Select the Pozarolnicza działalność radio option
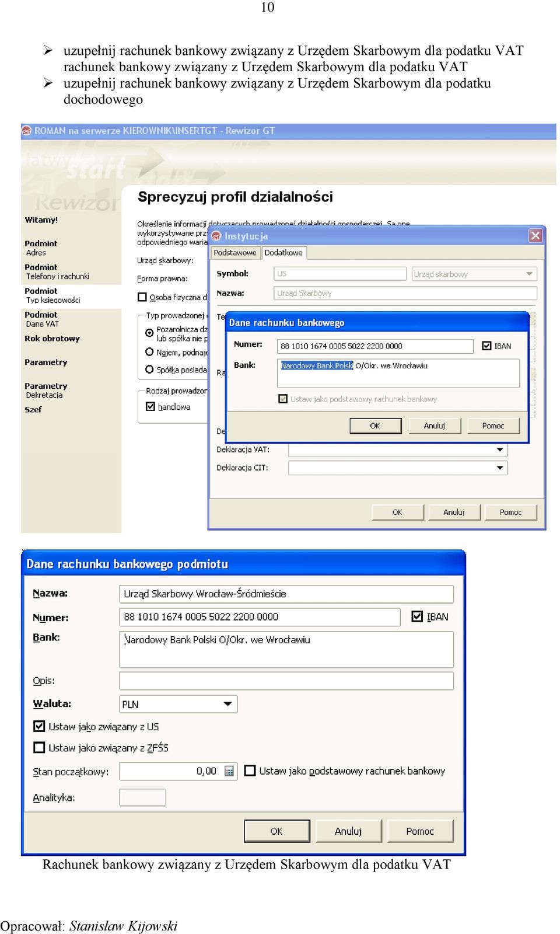This screenshot has height=934, width=560. pos(149,333)
